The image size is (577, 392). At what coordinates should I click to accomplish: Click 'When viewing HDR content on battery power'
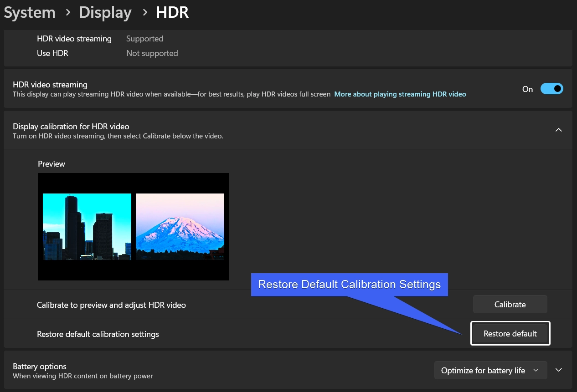point(83,376)
